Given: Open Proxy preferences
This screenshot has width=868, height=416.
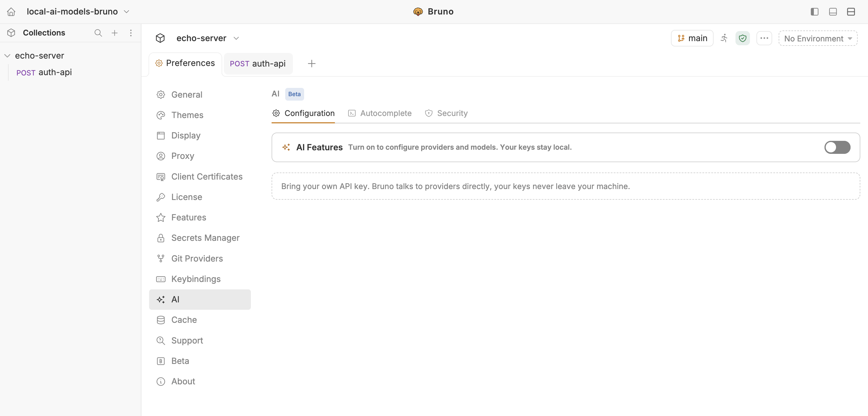Looking at the screenshot, I should point(200,156).
